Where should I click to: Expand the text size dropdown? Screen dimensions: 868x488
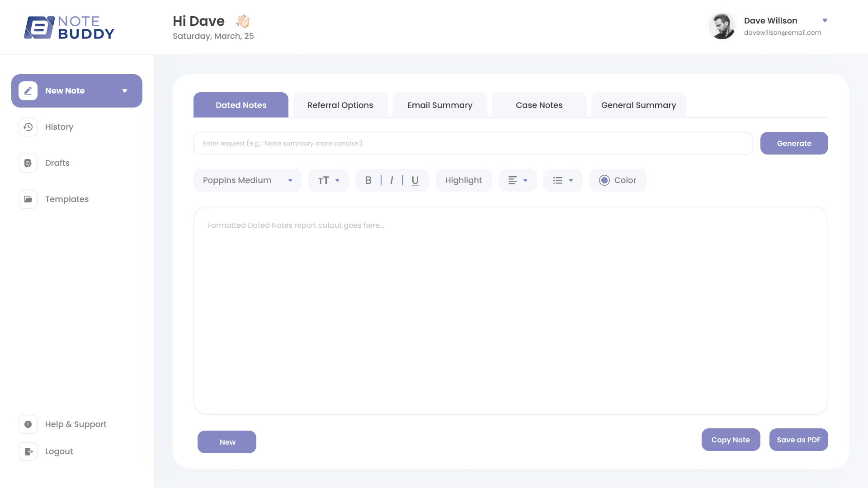coord(329,180)
